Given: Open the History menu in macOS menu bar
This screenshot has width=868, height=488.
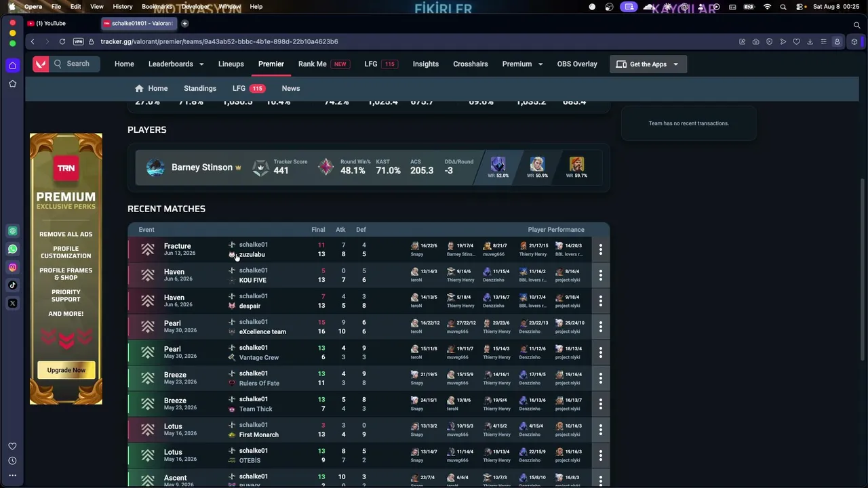Looking at the screenshot, I should (123, 7).
